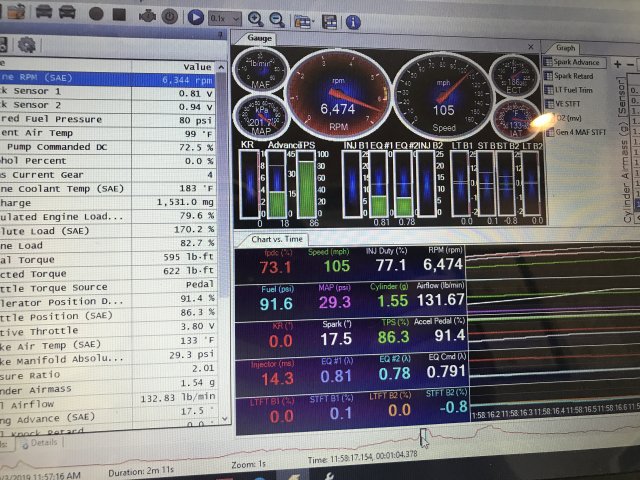The height and width of the screenshot is (480, 640).
Task: Select the O2 (mv) graph
Action: (563, 118)
